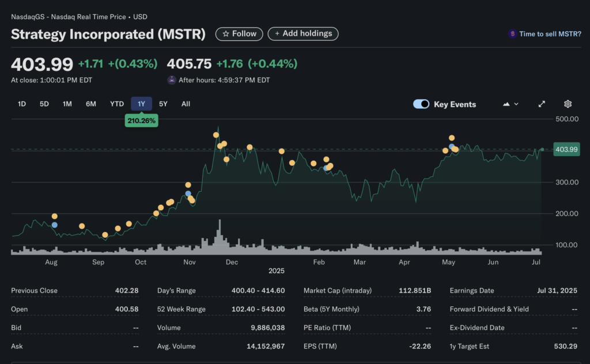Image resolution: width=590 pixels, height=364 pixels.
Task: Click the 403.99 price label on chart axis
Action: pyautogui.click(x=566, y=150)
